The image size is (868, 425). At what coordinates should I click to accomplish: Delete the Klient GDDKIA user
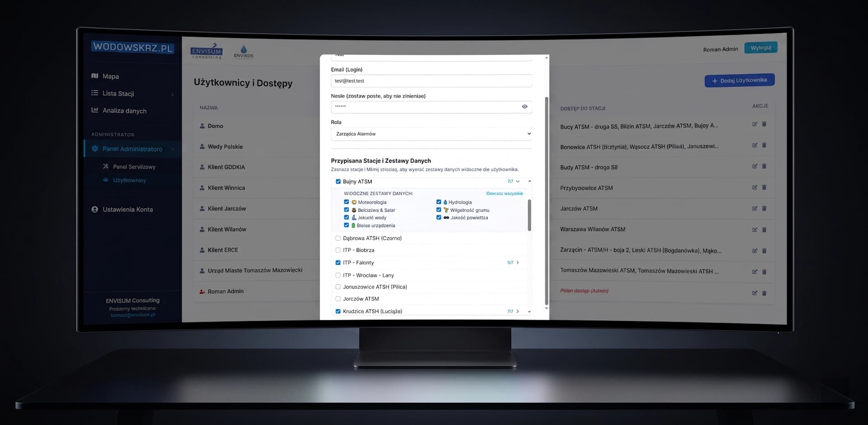click(x=764, y=166)
